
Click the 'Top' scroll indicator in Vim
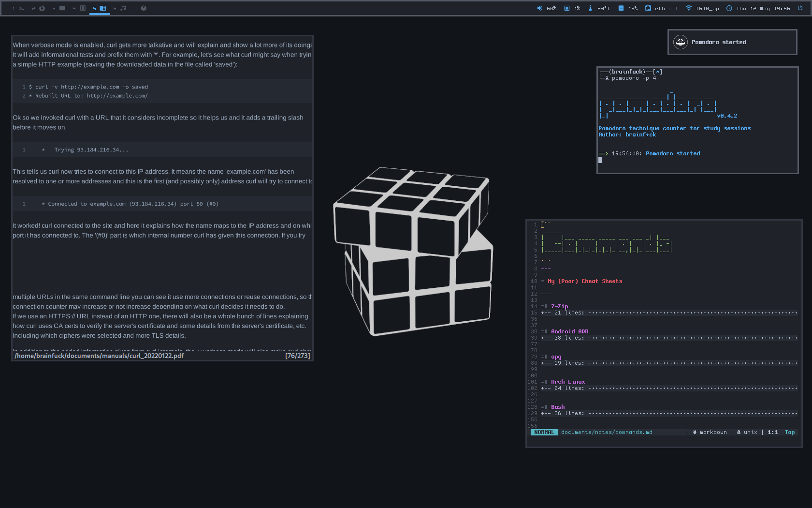tap(790, 433)
